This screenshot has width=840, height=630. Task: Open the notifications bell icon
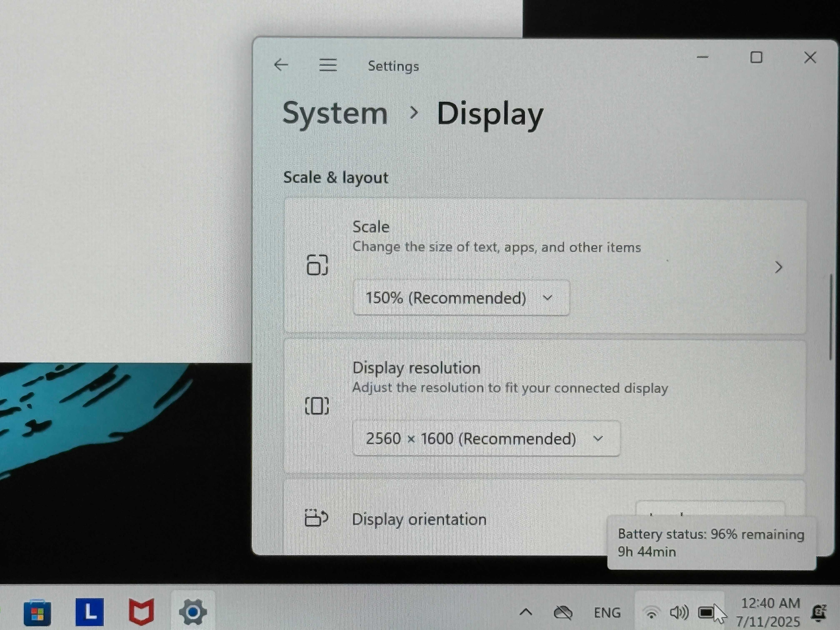coord(819,612)
